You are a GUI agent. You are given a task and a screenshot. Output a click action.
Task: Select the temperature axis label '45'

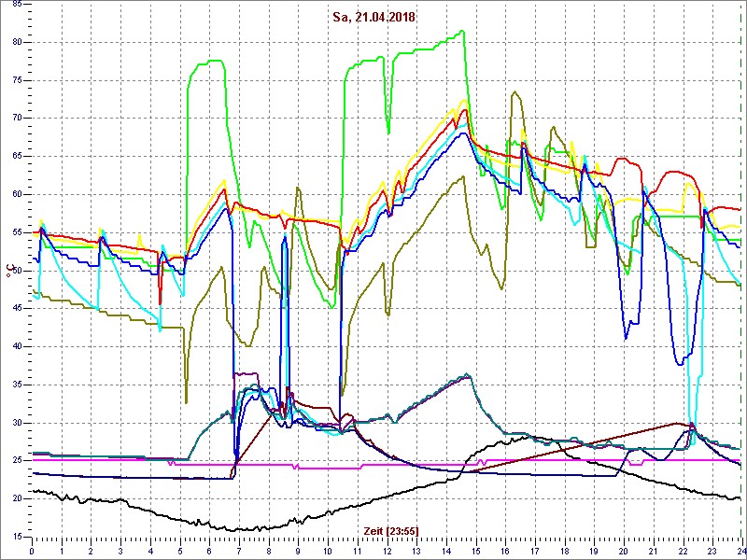[x=15, y=309]
